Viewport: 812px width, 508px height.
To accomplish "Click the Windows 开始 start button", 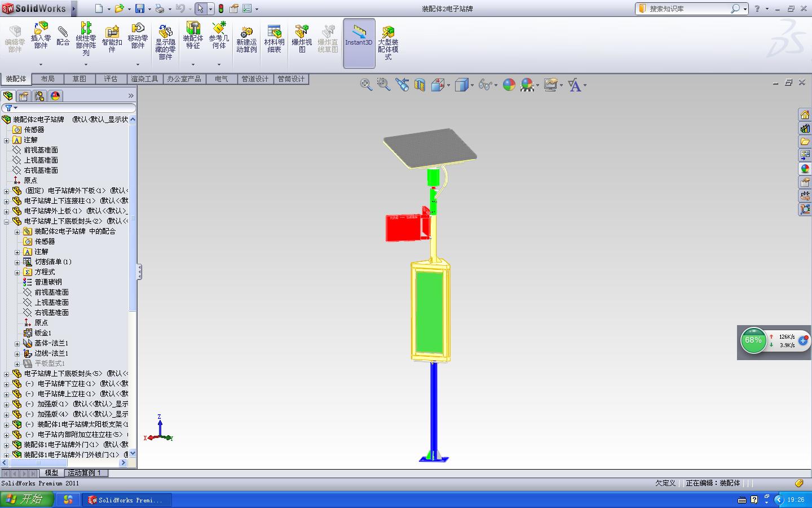I will [x=27, y=500].
